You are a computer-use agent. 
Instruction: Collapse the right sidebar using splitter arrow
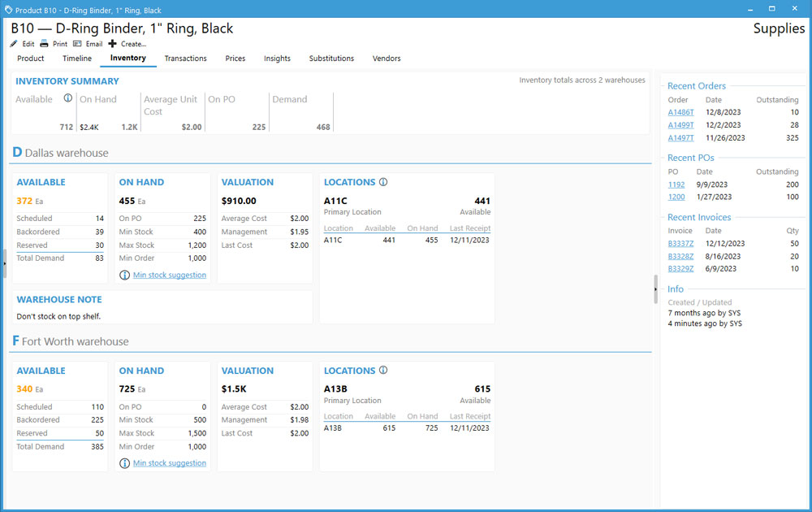(x=655, y=289)
